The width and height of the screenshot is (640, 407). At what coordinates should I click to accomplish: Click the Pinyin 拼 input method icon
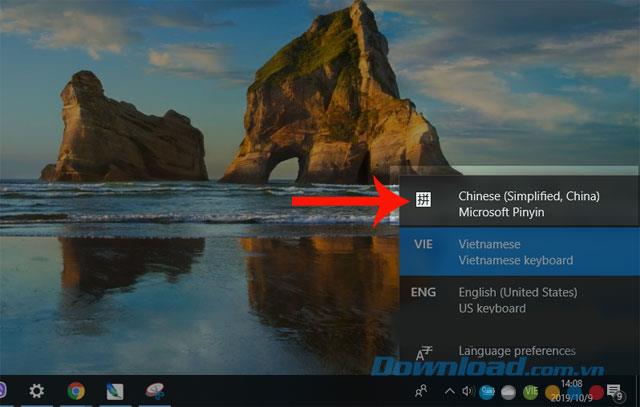[423, 200]
